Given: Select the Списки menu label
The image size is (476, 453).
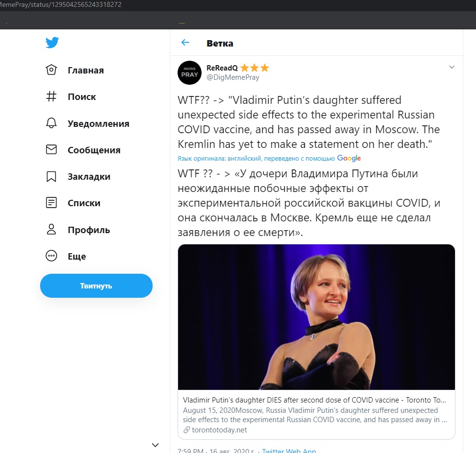Looking at the screenshot, I should 84,203.
